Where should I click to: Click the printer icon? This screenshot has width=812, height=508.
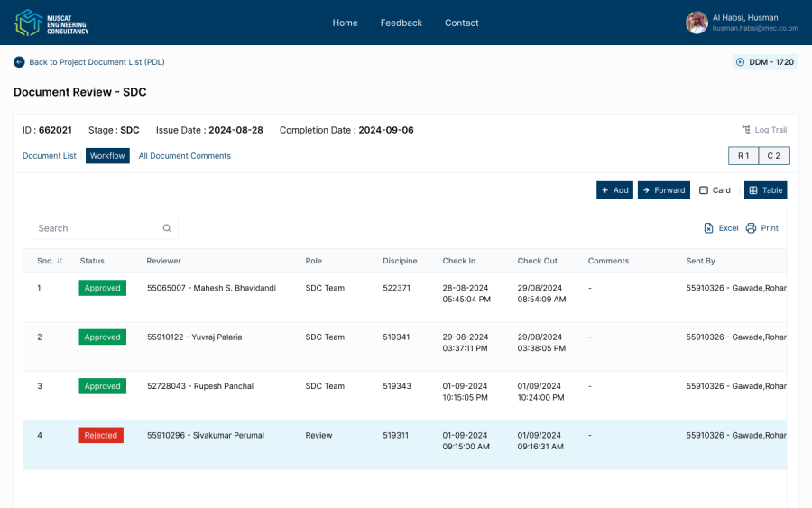pyautogui.click(x=751, y=228)
